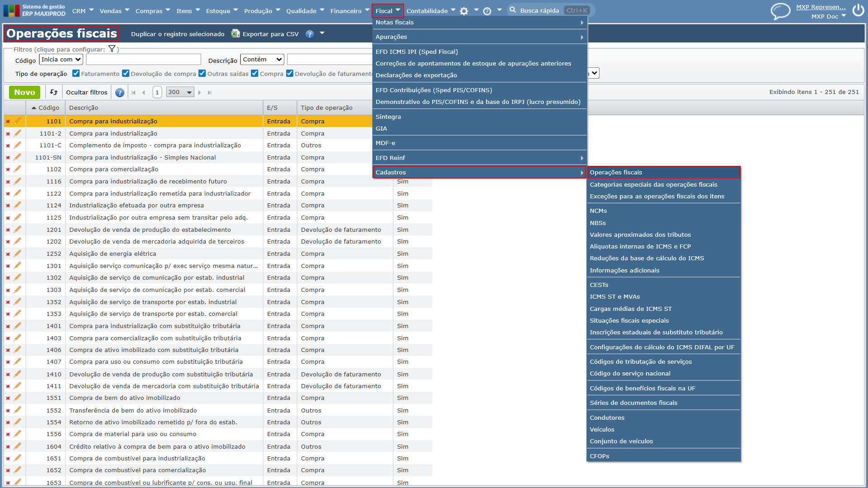868x488 pixels.
Task: Toggle the Outras saídas checkbox
Action: click(x=202, y=73)
